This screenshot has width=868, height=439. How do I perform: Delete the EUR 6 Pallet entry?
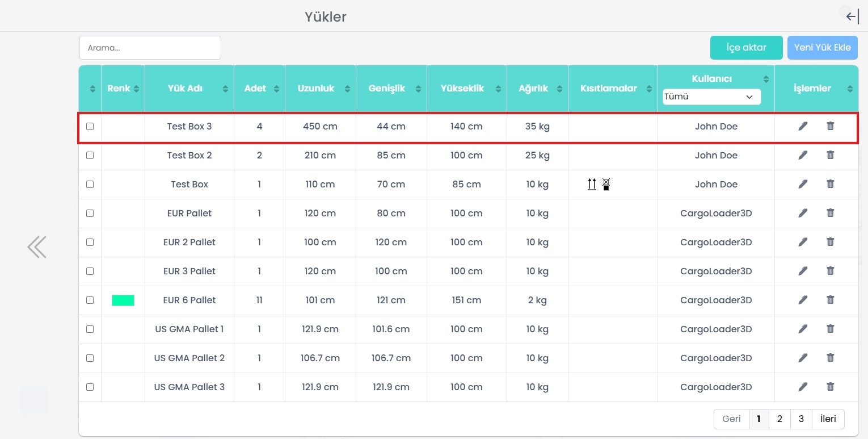[x=830, y=300]
